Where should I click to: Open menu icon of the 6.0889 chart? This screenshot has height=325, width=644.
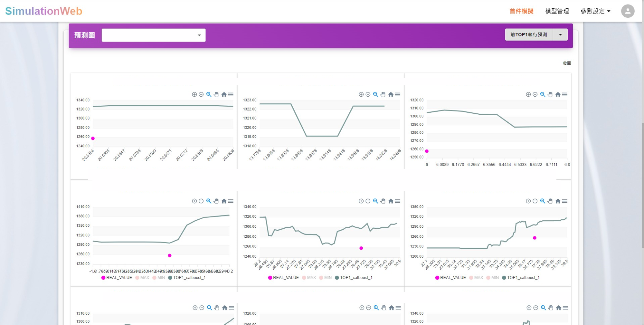coord(565,94)
